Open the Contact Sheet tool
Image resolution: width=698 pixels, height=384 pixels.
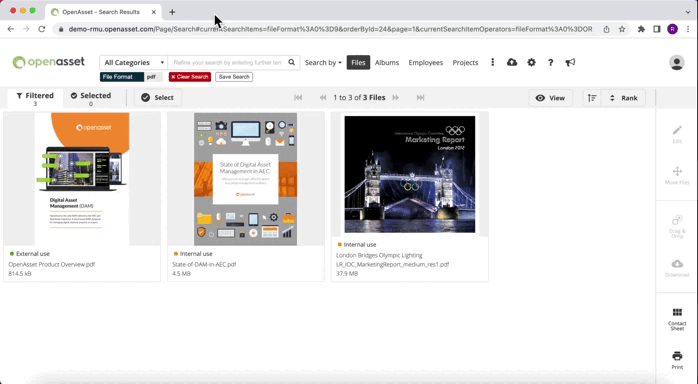tap(677, 319)
